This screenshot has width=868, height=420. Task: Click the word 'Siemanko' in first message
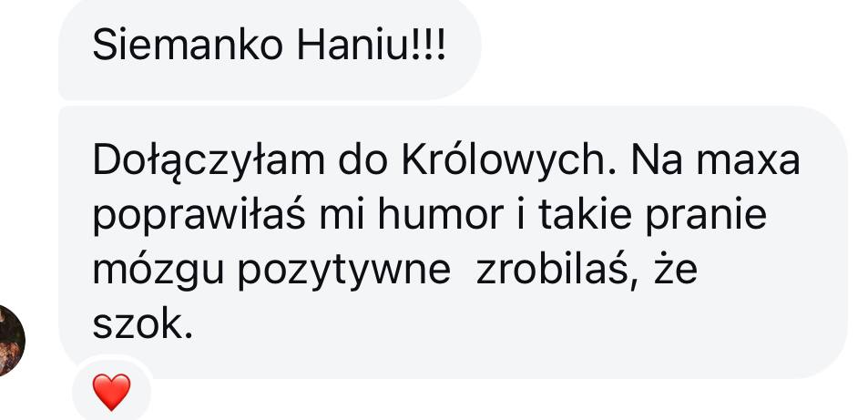[188, 46]
